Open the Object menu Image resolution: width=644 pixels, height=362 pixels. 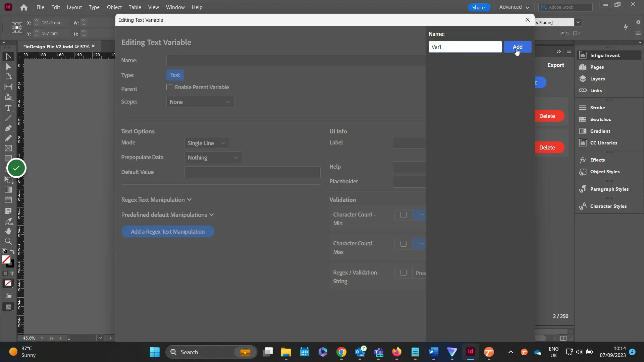(x=114, y=7)
